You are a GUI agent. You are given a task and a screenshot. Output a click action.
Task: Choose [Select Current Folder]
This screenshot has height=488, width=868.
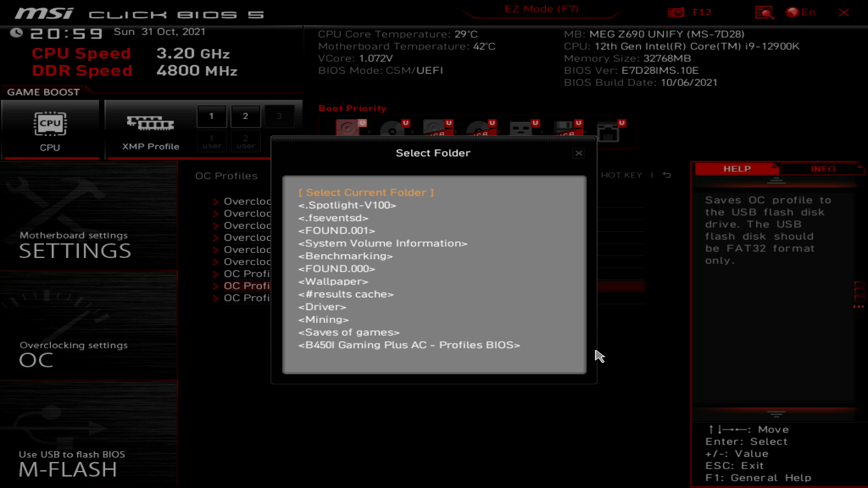(x=366, y=192)
